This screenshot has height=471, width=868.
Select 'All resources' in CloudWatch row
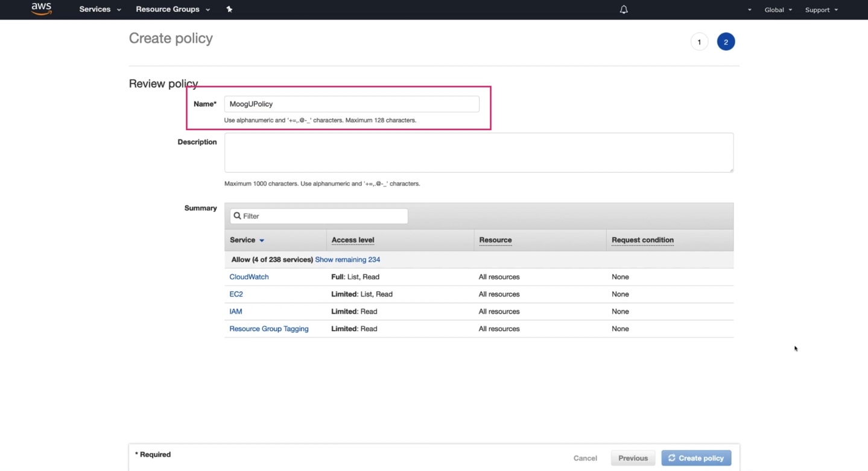pyautogui.click(x=499, y=277)
